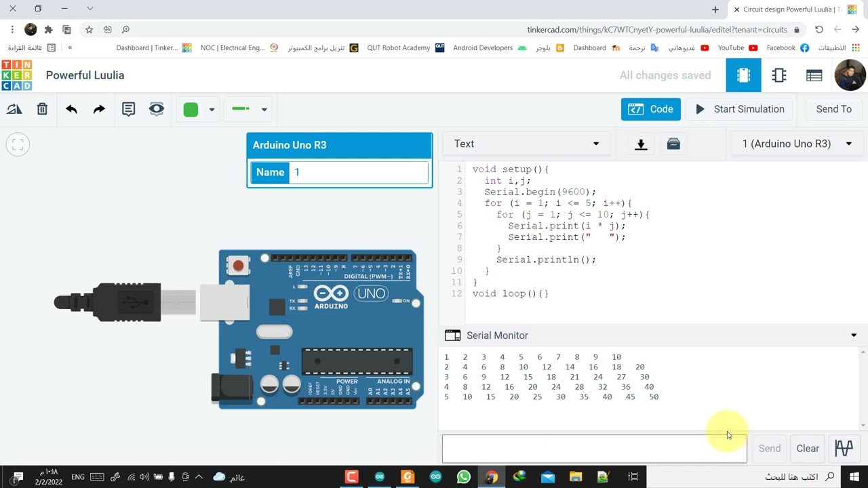Open the wire color dropdown arrow

(x=212, y=110)
